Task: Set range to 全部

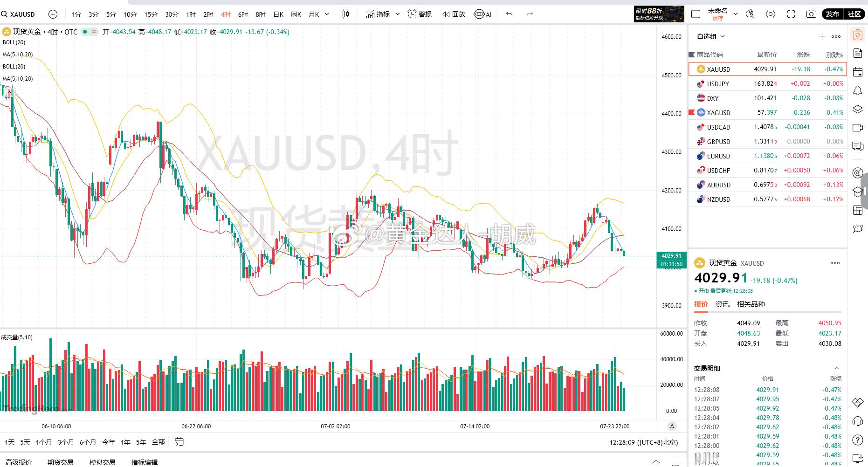Action: (158, 442)
